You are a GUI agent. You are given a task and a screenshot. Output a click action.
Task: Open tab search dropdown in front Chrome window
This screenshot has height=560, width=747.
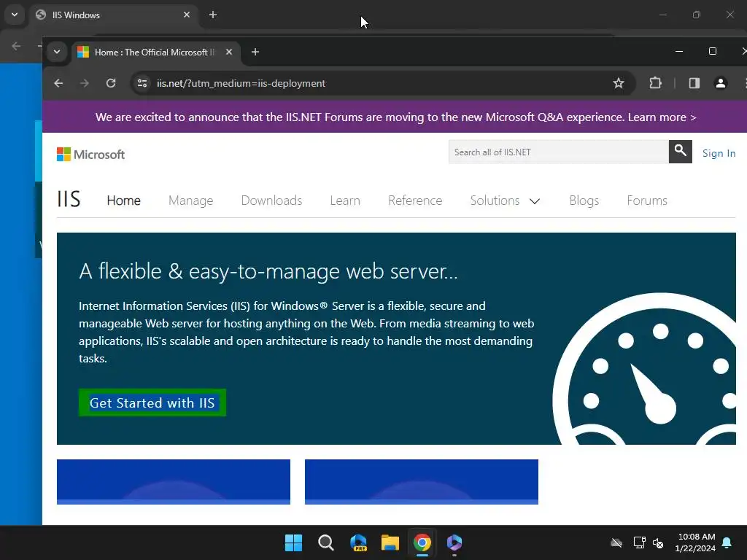[57, 52]
